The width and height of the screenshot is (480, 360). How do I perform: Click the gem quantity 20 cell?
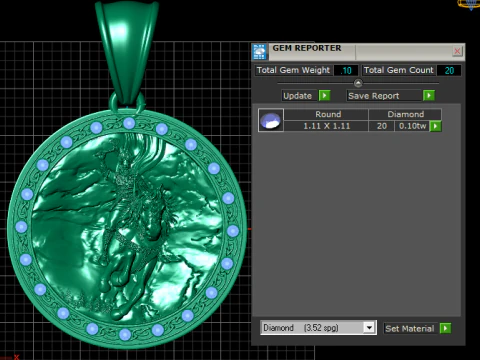tap(382, 126)
